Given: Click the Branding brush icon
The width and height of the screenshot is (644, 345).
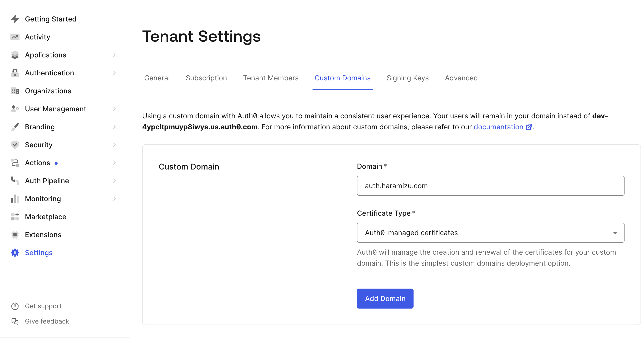Looking at the screenshot, I should 15,127.
